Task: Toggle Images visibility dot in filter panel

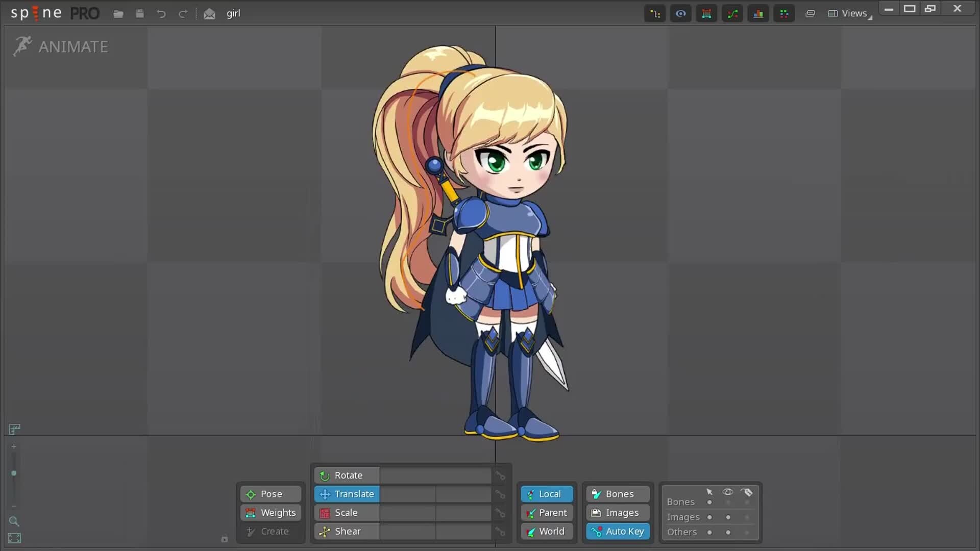Action: point(728,517)
